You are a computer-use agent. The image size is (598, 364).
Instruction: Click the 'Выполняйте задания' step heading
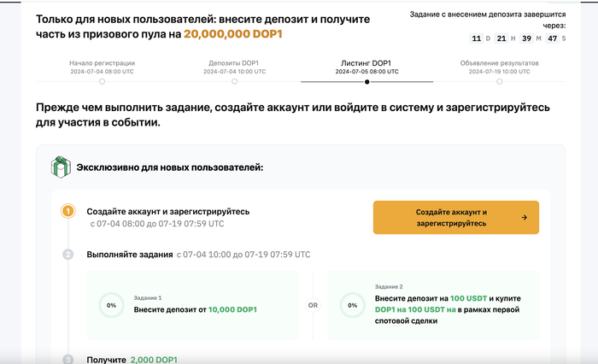(x=130, y=255)
